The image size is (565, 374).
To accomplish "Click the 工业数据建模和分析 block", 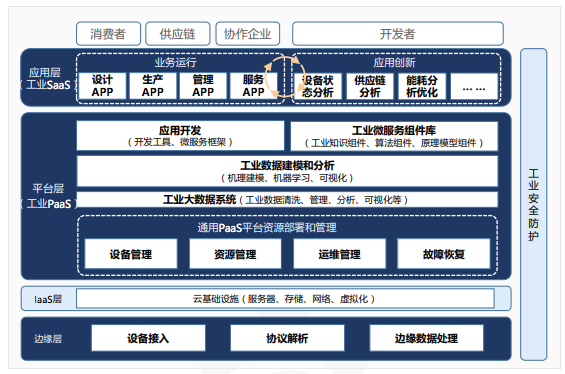I will (287, 171).
